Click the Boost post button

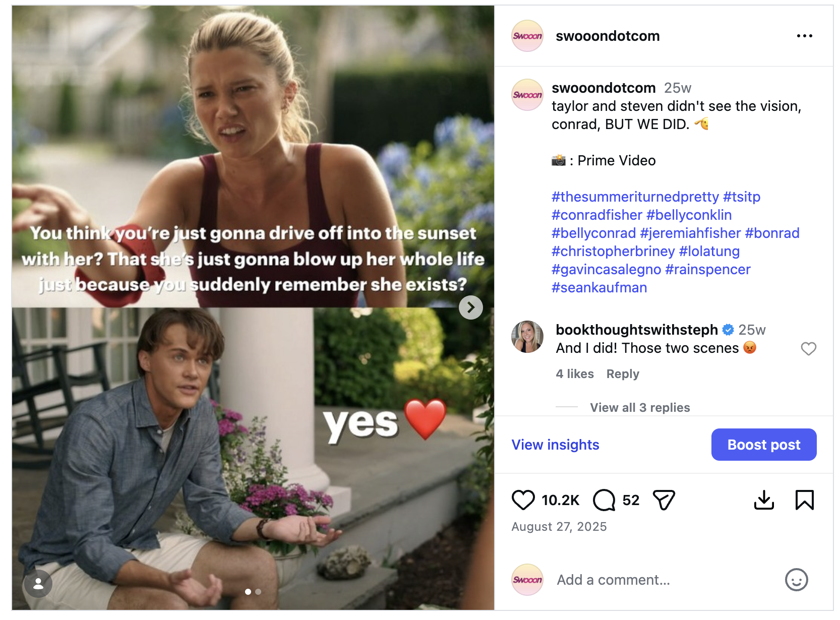763,445
